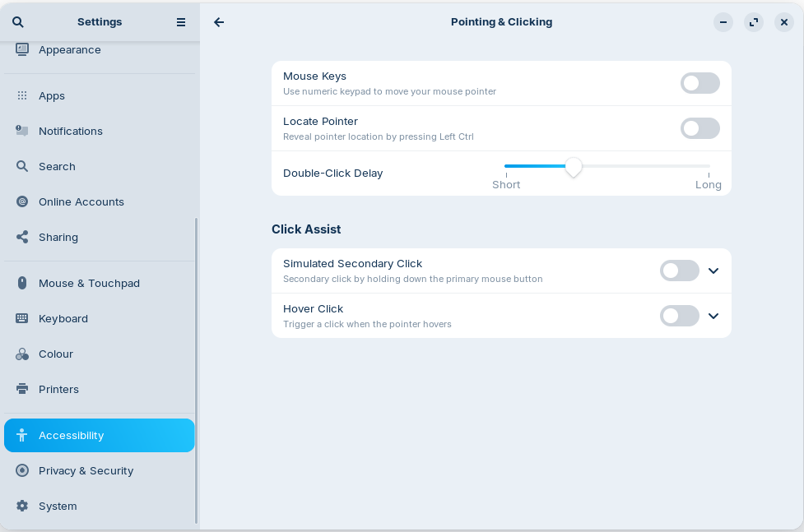Image resolution: width=804 pixels, height=532 pixels.
Task: Enable the Mouse Keys switch
Action: click(699, 83)
